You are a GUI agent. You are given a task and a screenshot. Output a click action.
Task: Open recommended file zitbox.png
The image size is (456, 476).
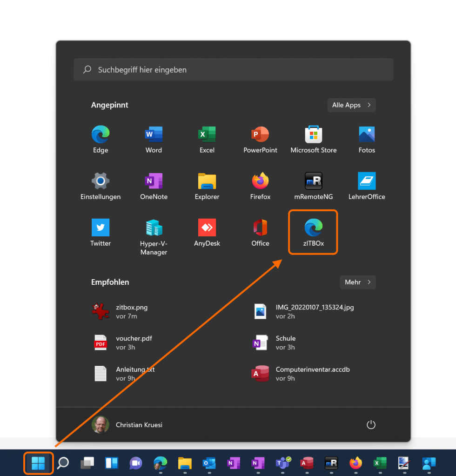coord(132,311)
